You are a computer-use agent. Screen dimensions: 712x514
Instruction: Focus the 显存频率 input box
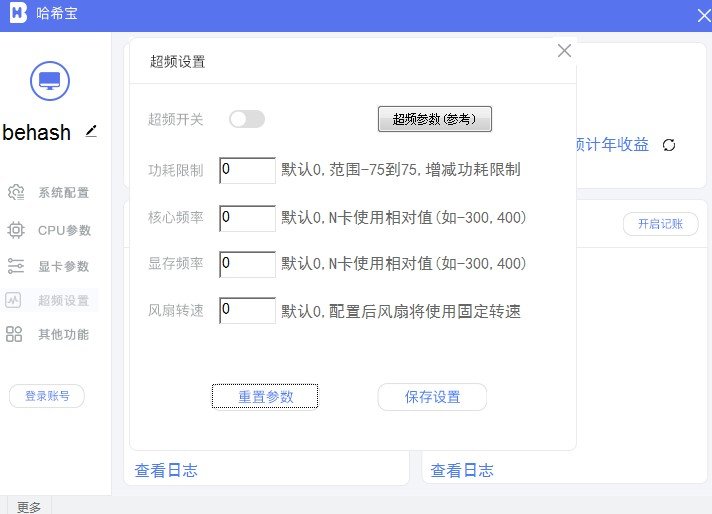tap(247, 264)
